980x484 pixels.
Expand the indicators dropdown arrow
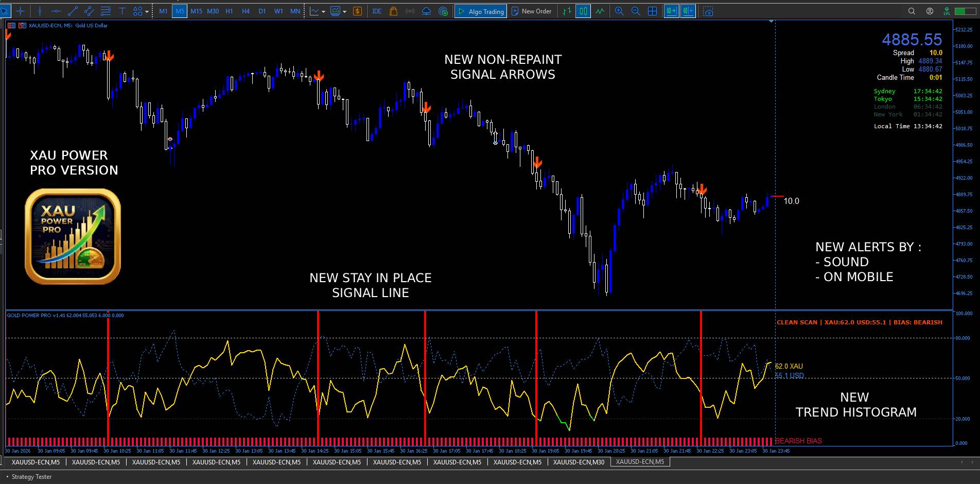click(344, 11)
